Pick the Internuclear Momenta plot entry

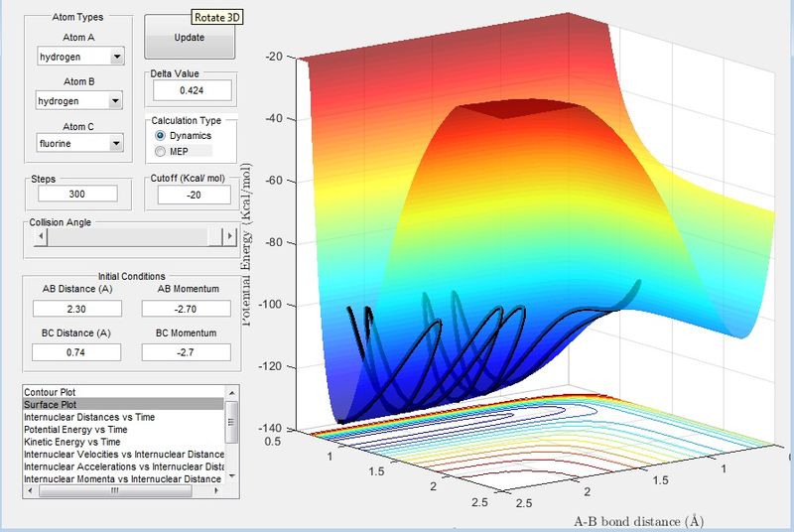click(123, 478)
